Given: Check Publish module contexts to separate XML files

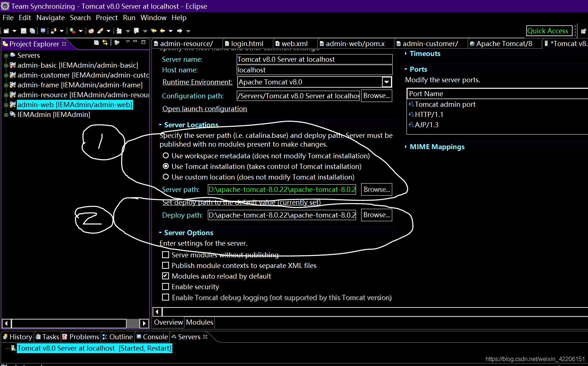Looking at the screenshot, I should [x=165, y=265].
